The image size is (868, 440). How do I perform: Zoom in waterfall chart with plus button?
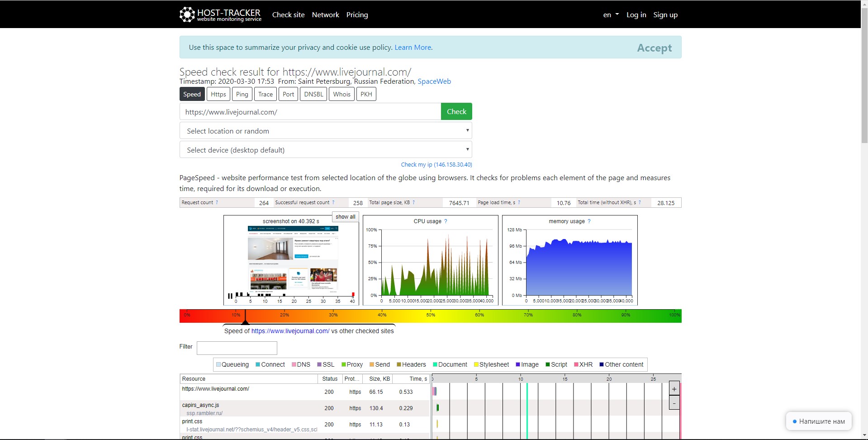[x=674, y=389]
